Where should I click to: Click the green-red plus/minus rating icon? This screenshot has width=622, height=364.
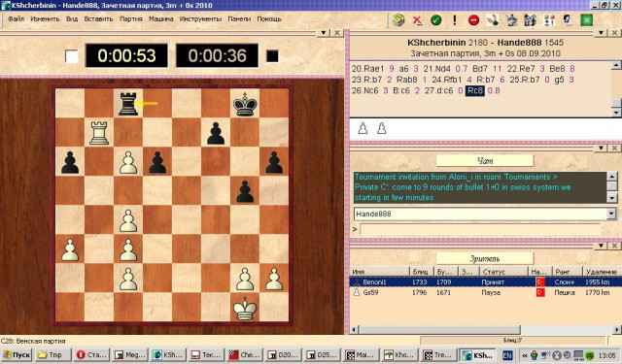[549, 19]
